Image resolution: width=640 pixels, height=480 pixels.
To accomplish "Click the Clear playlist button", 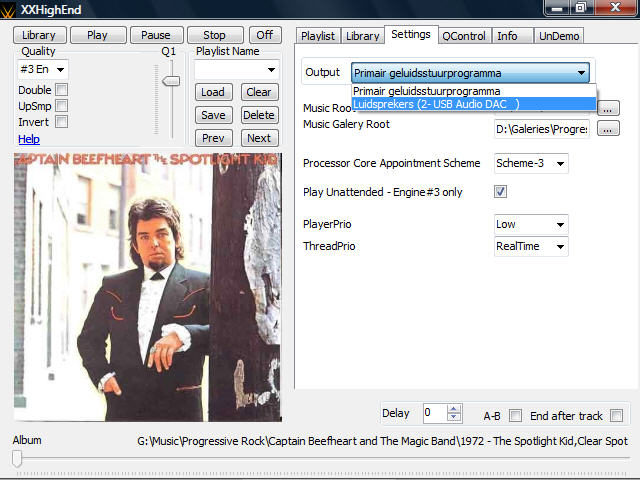I will click(259, 92).
